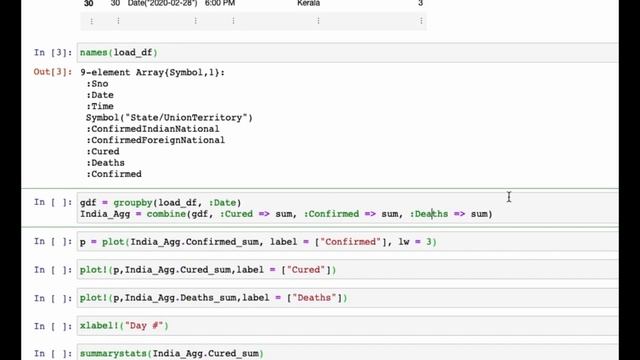640x360 pixels.
Task: Click the Symbol("State/UnionTerritory") output entry
Action: (x=169, y=118)
